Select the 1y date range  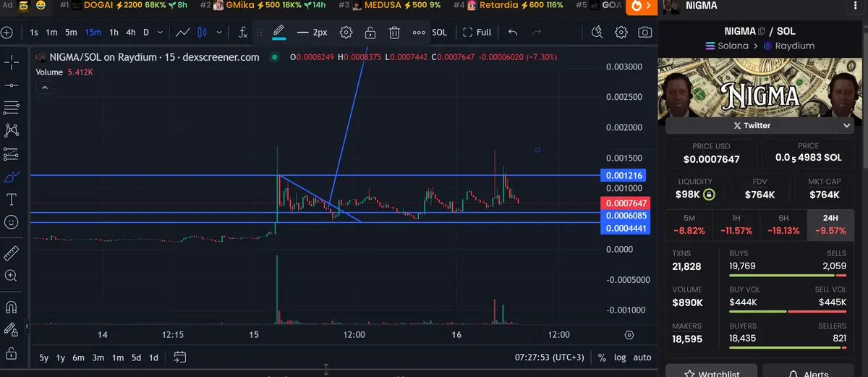(61, 357)
